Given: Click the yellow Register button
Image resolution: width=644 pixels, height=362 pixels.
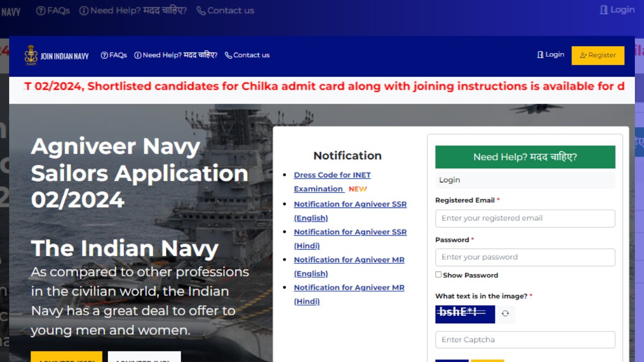Looking at the screenshot, I should 598,55.
